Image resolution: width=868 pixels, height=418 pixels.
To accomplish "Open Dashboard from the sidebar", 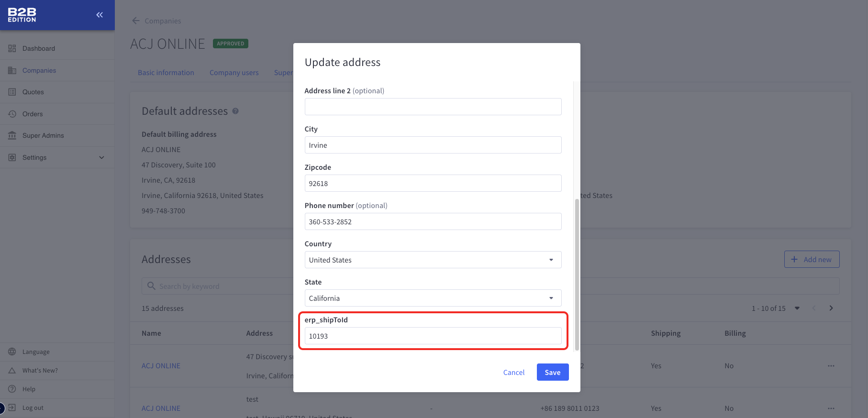I will (x=38, y=48).
